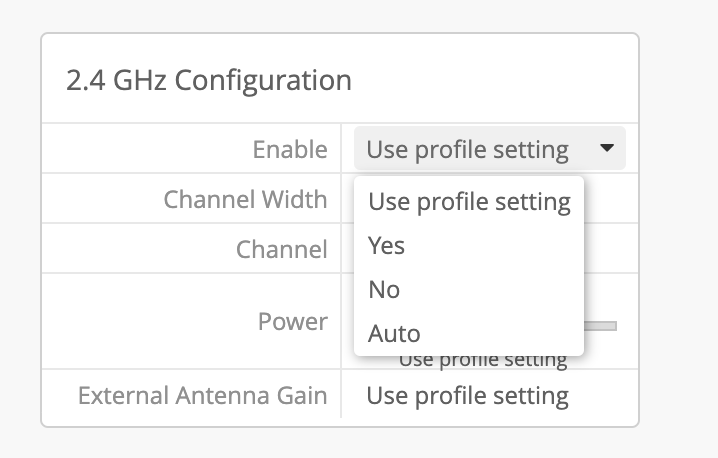The height and width of the screenshot is (458, 718).
Task: Click the 'Power' row label
Action: (292, 321)
